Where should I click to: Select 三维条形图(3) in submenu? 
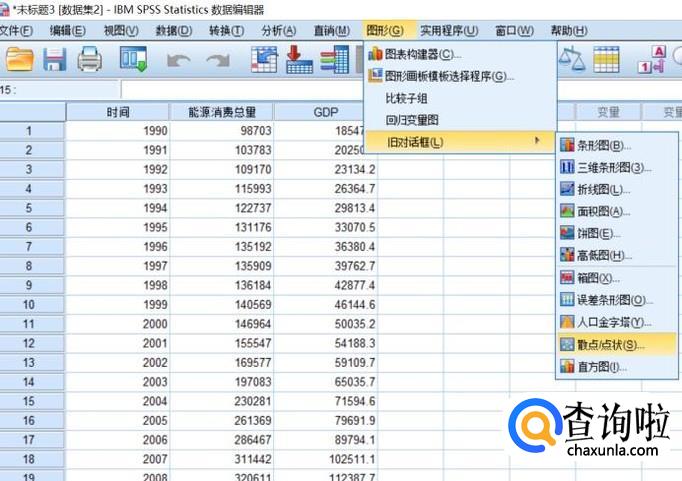pyautogui.click(x=617, y=167)
